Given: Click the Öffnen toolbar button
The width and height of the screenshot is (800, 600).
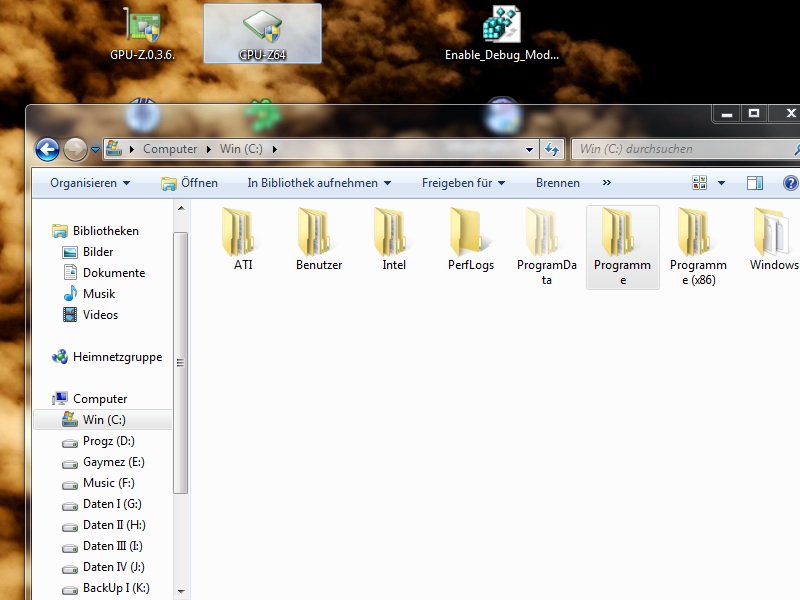Looking at the screenshot, I should coord(190,183).
